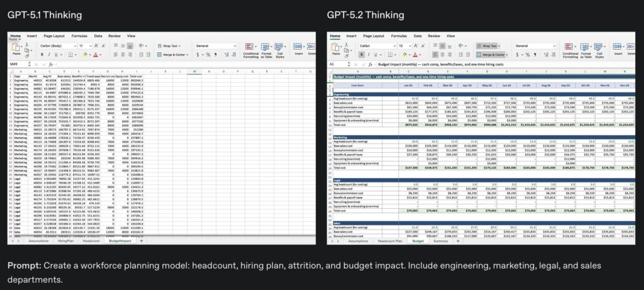Open Calibri (Body) font dropdown in left window

58,46
